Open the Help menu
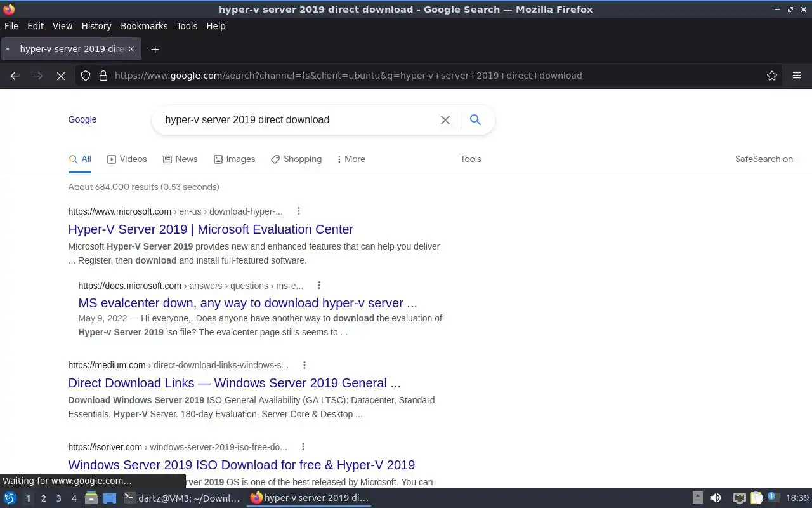Screen dimensions: 812x508 tap(216, 26)
